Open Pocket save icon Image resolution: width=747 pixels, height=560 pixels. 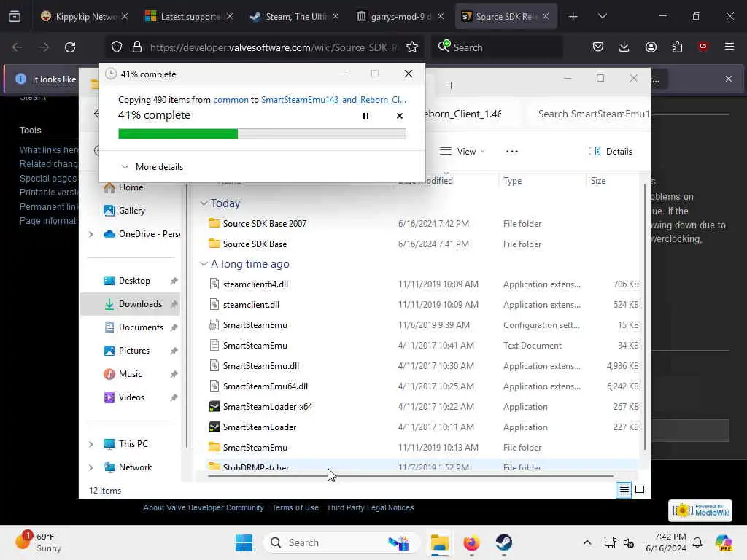click(x=598, y=47)
